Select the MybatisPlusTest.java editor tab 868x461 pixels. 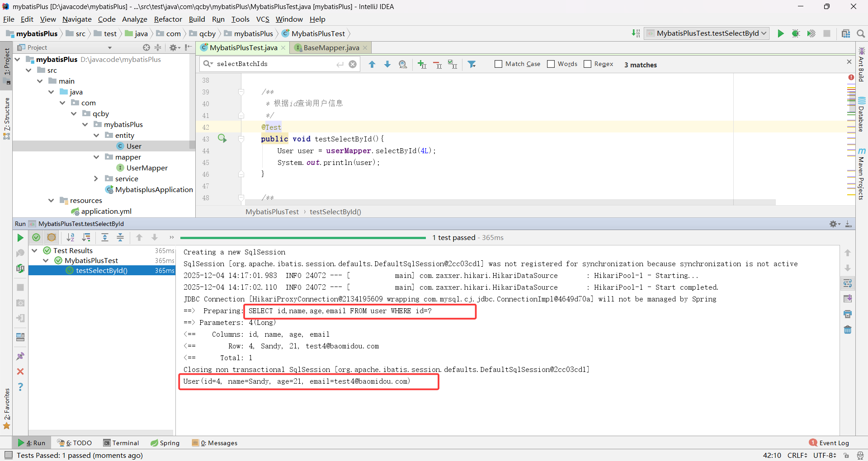pos(243,47)
